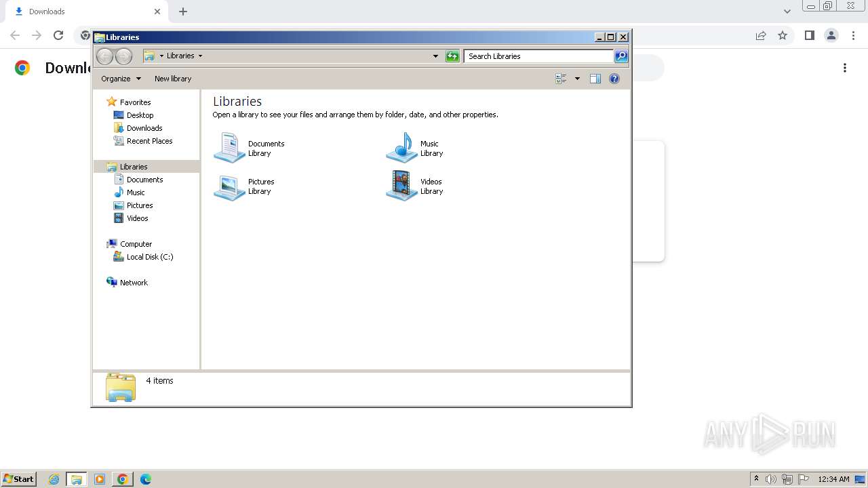The height and width of the screenshot is (488, 868).
Task: Bookmark this page with star icon
Action: coord(783,35)
